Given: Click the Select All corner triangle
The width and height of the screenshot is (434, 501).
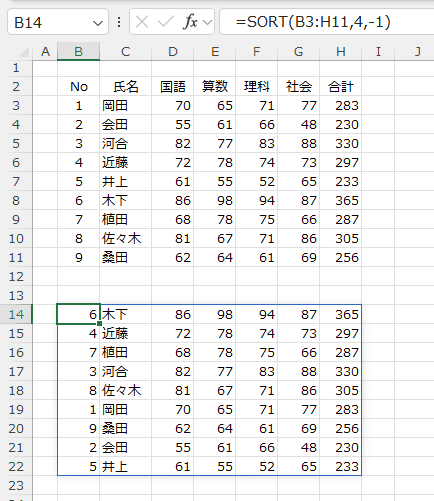Looking at the screenshot, I should pyautogui.click(x=23, y=52).
